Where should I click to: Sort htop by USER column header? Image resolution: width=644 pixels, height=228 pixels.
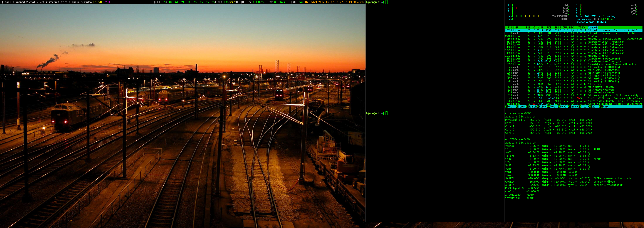(x=516, y=27)
